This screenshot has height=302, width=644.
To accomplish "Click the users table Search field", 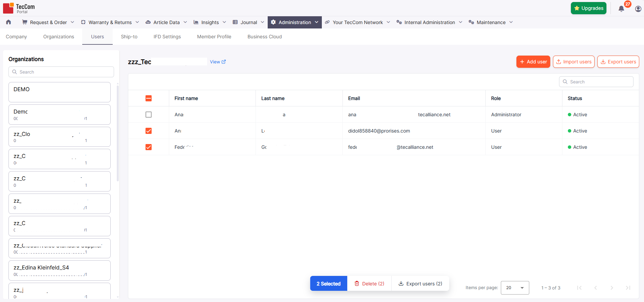I will (596, 82).
